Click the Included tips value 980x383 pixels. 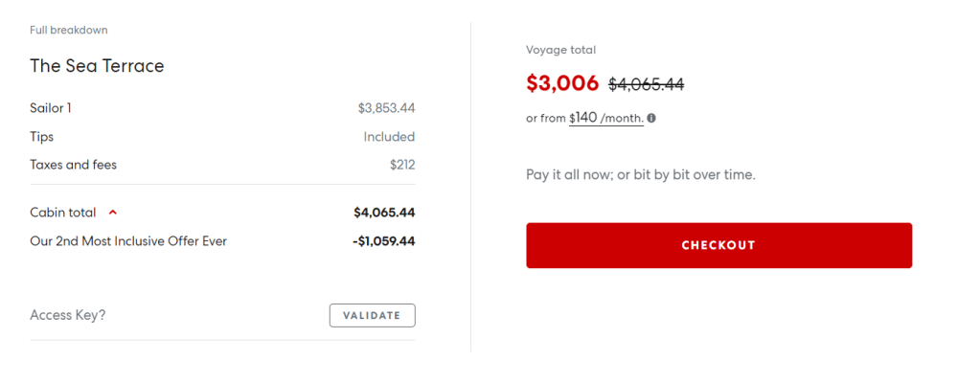pos(389,137)
